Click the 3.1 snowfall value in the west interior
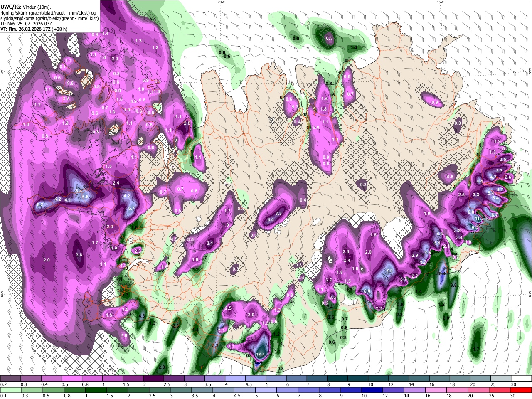532x399 pixels. (210, 244)
